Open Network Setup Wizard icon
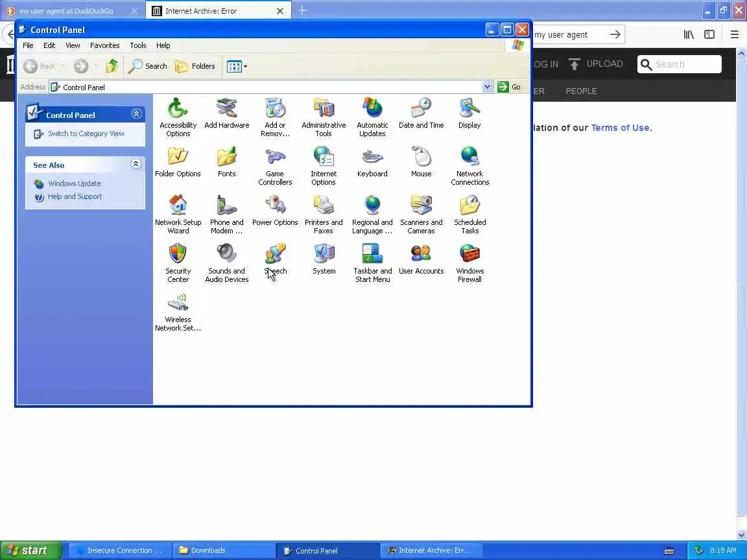Viewport: 747px width, 560px height. [x=178, y=214]
